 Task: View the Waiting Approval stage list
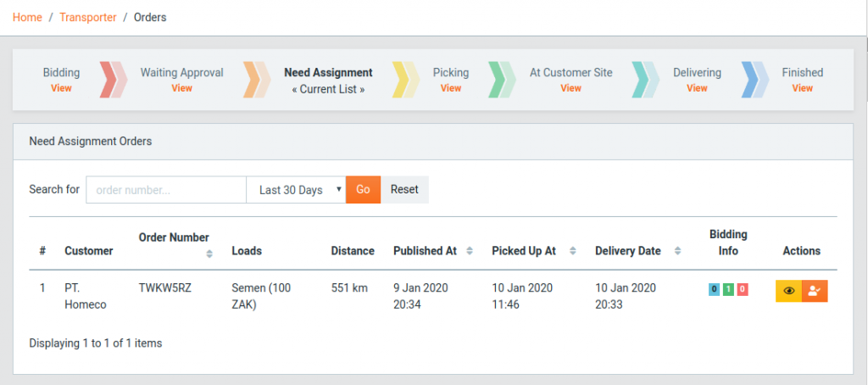coord(181,88)
